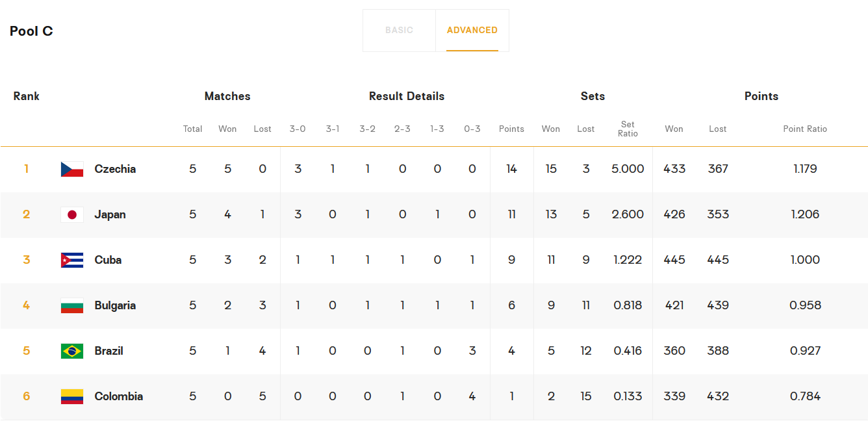Click the Czechia flag icon
Viewport: 868px width, 434px height.
pyautogui.click(x=72, y=169)
